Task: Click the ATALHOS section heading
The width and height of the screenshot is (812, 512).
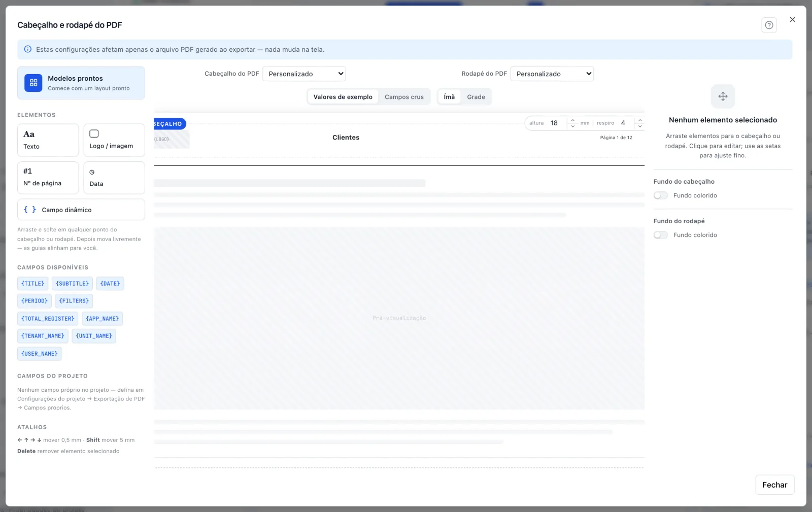Action: point(32,427)
